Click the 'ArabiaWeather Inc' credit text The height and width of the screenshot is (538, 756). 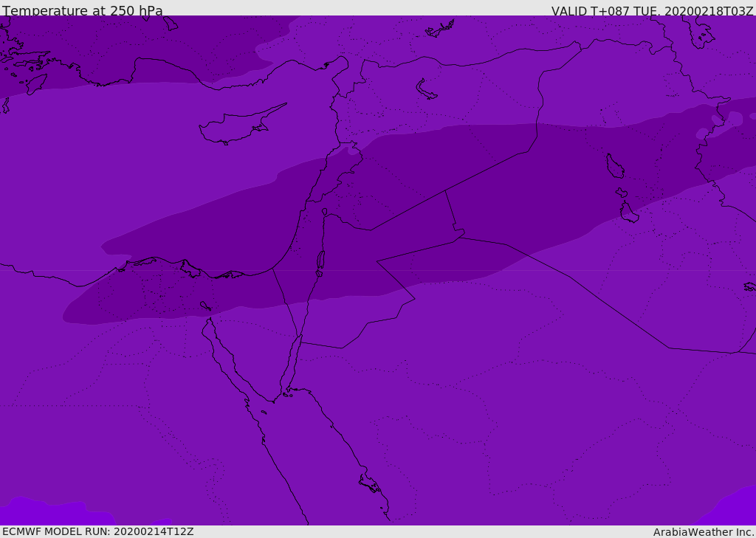704,532
